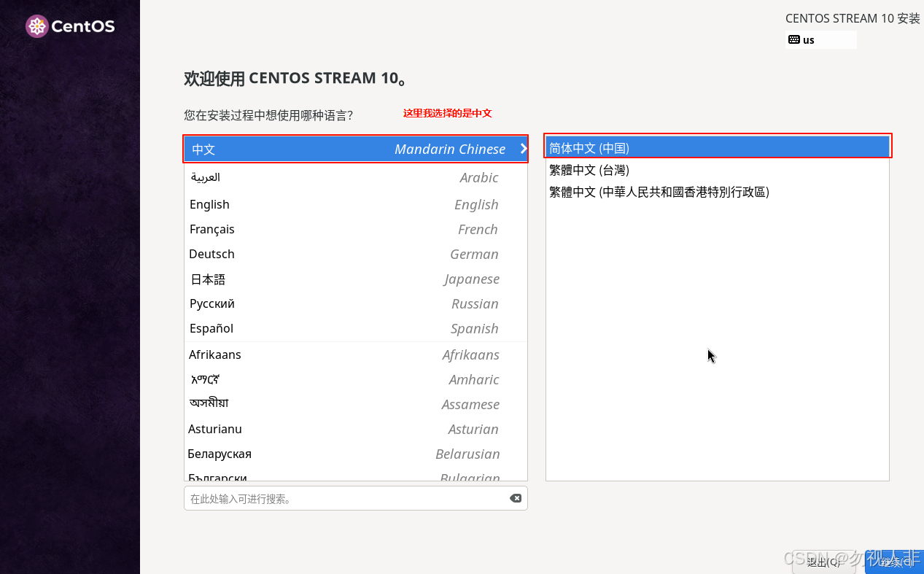The width and height of the screenshot is (924, 574).
Task: Choose the Arabic language row
Action: click(x=356, y=177)
